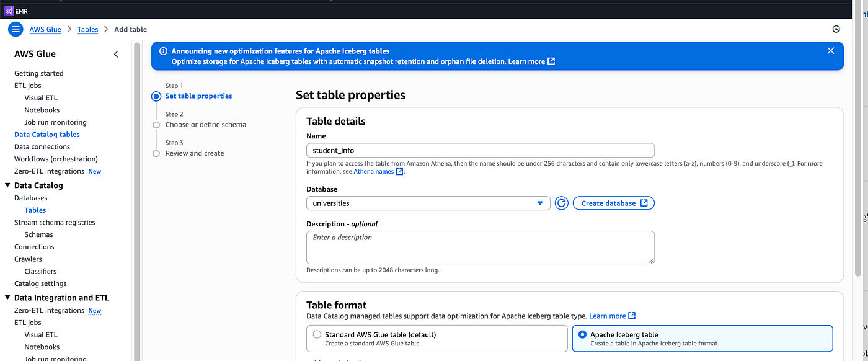Click AWS Glue breadcrumb link
This screenshot has width=868, height=361.
click(45, 29)
